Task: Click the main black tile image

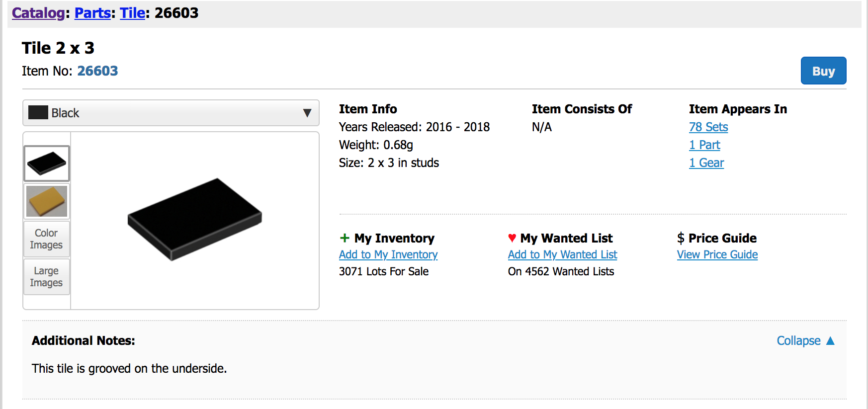Action: [x=194, y=219]
